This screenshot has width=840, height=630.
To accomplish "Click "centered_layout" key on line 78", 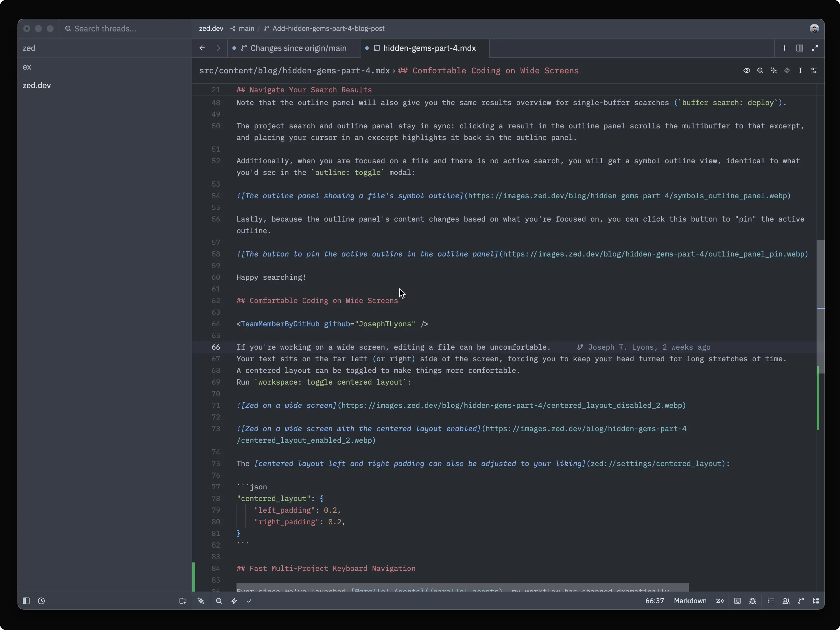I will (273, 498).
